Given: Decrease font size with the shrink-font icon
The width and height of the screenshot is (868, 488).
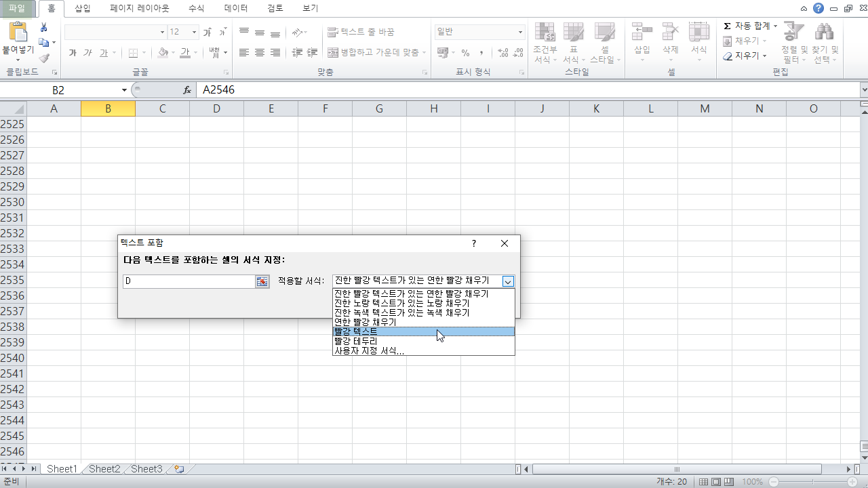Looking at the screenshot, I should 222,32.
